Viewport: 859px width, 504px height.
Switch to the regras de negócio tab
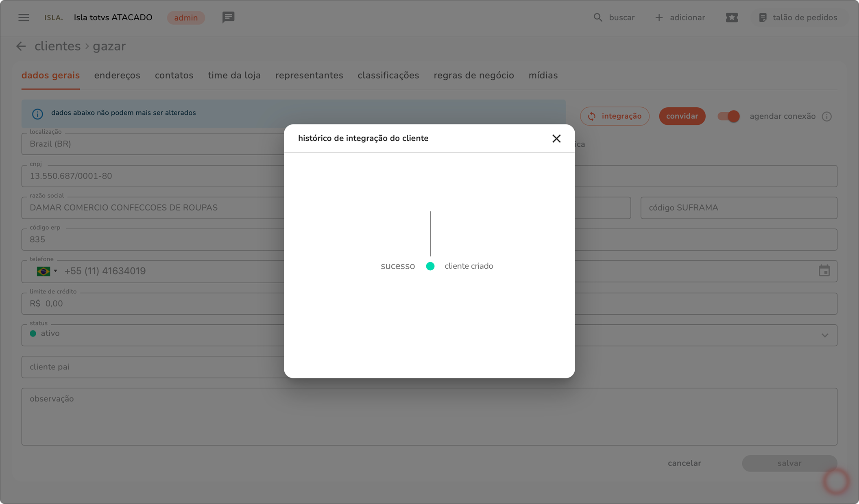473,76
